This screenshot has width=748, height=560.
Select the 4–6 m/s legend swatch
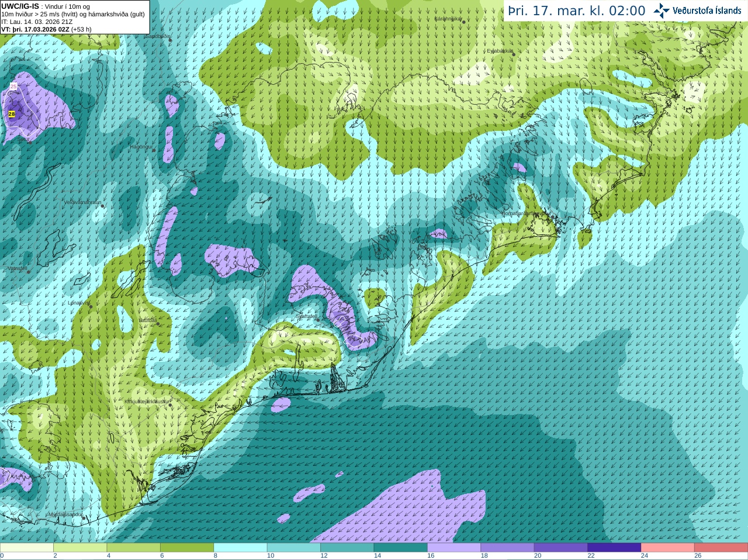point(134,548)
